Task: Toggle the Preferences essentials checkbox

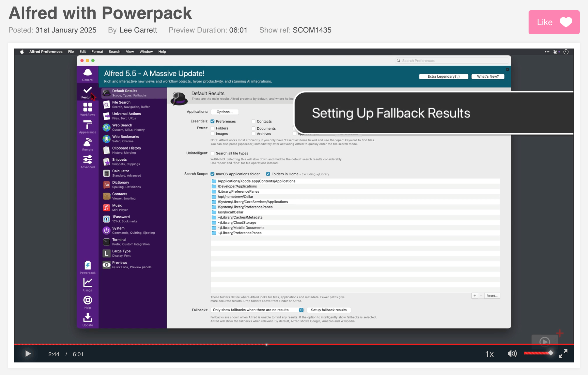Action: [x=213, y=121]
